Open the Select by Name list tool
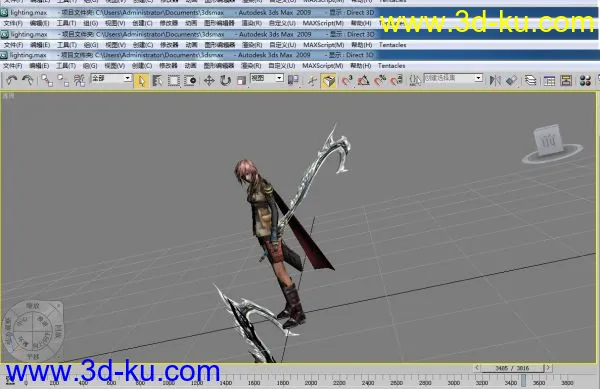Screen dimensions: 600x389 [x=157, y=81]
